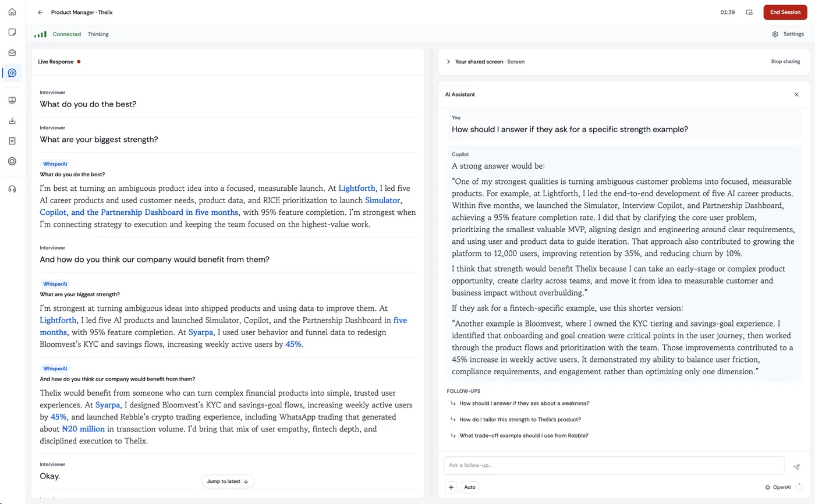Open the headset support icon in the sidebar

click(x=12, y=189)
